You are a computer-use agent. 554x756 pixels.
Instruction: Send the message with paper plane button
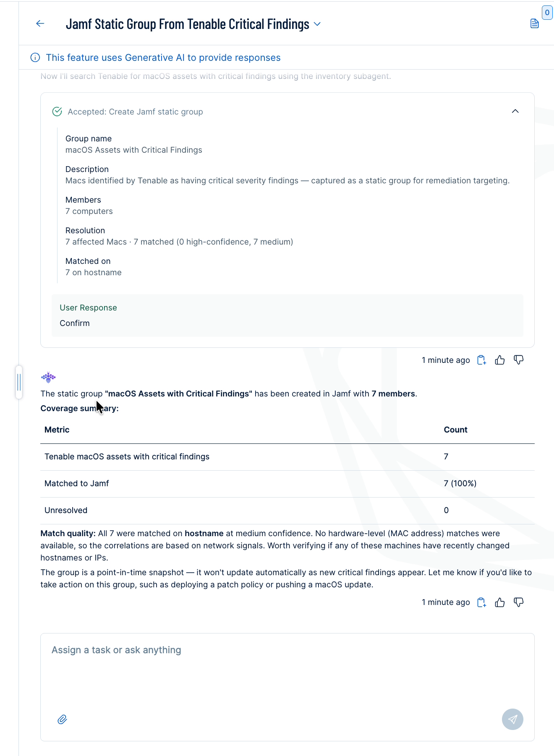click(512, 720)
